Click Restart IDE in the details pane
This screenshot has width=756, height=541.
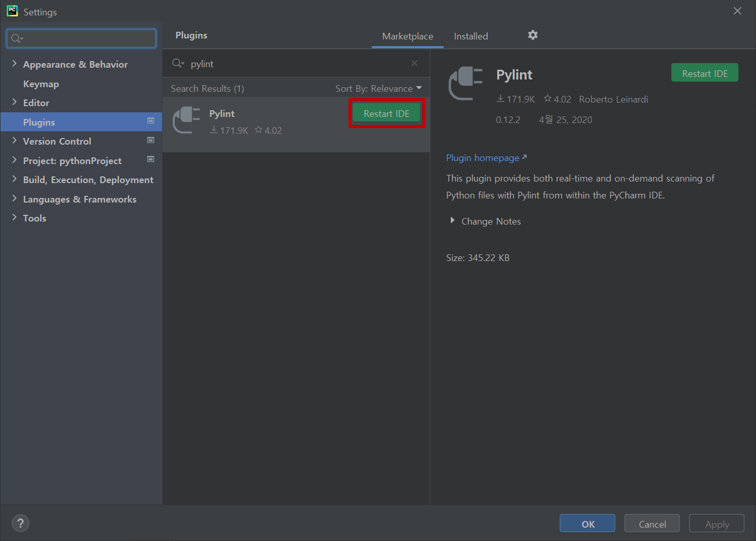click(x=704, y=73)
